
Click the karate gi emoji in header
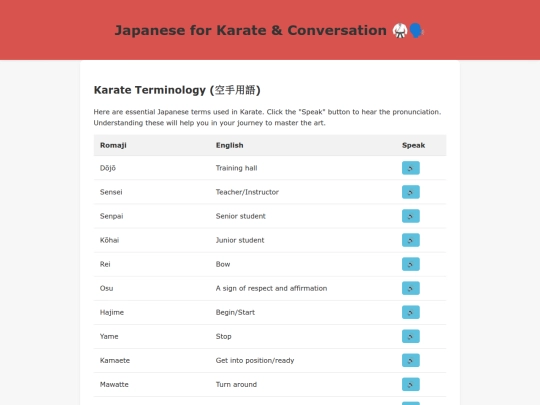(x=400, y=31)
